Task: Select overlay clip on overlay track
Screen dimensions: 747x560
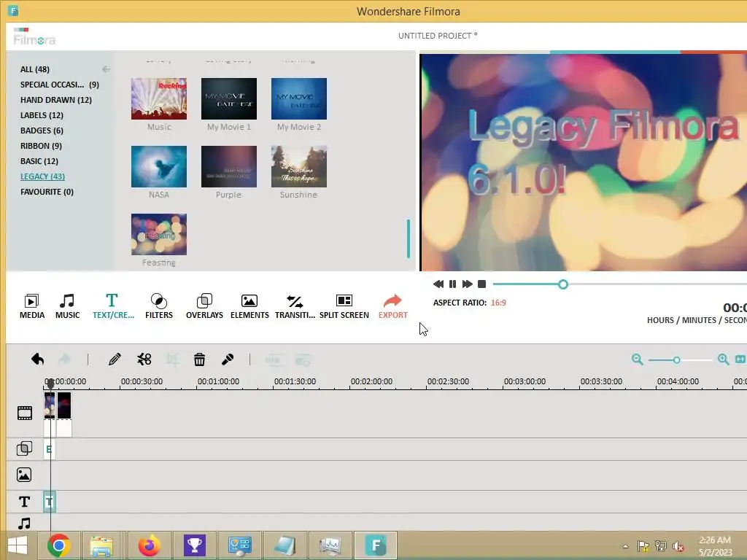Action: pyautogui.click(x=49, y=449)
